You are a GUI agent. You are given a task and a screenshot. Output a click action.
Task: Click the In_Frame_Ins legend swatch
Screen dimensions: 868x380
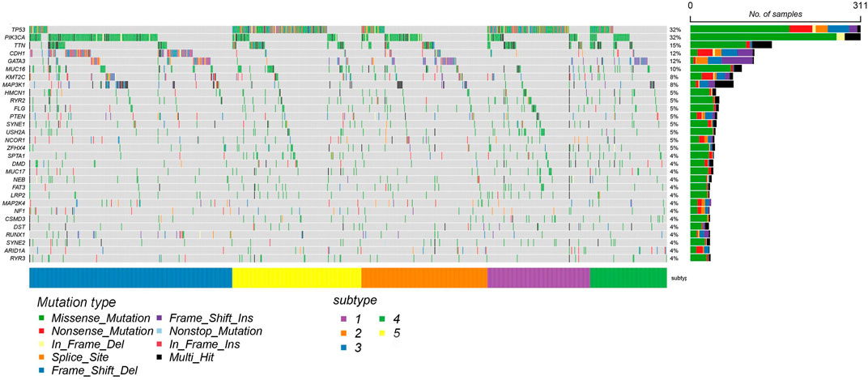coord(160,344)
